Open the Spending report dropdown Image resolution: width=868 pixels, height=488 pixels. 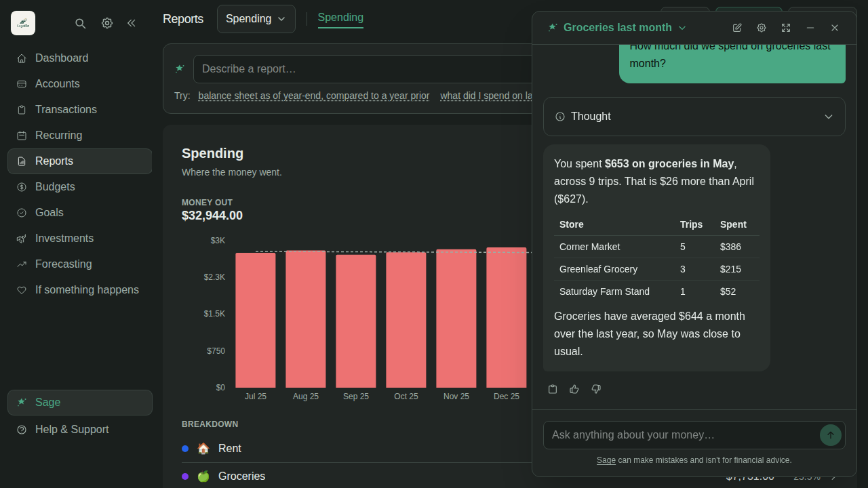(x=256, y=19)
